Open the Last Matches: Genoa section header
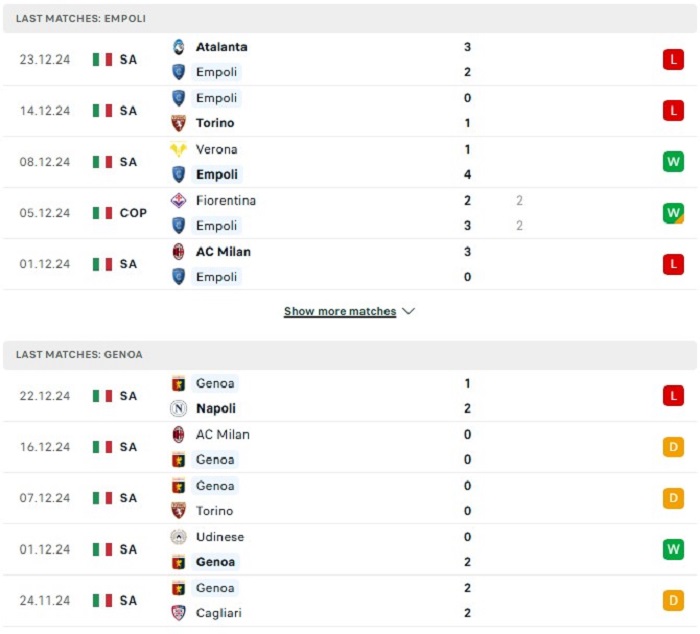The image size is (700, 634). [350, 355]
